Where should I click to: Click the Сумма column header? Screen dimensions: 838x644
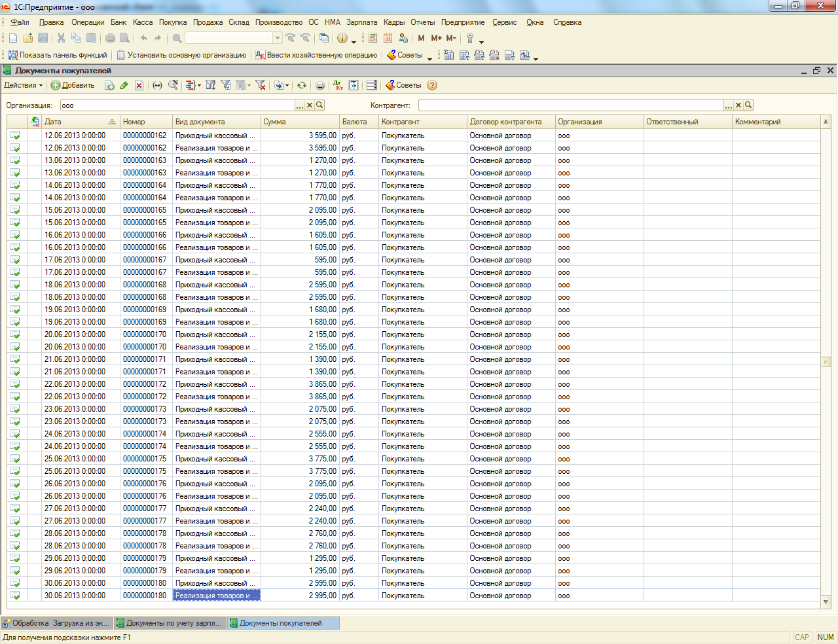(x=300, y=122)
